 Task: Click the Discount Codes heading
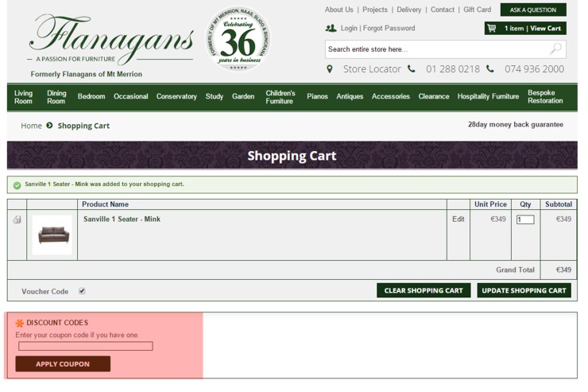pyautogui.click(x=57, y=323)
